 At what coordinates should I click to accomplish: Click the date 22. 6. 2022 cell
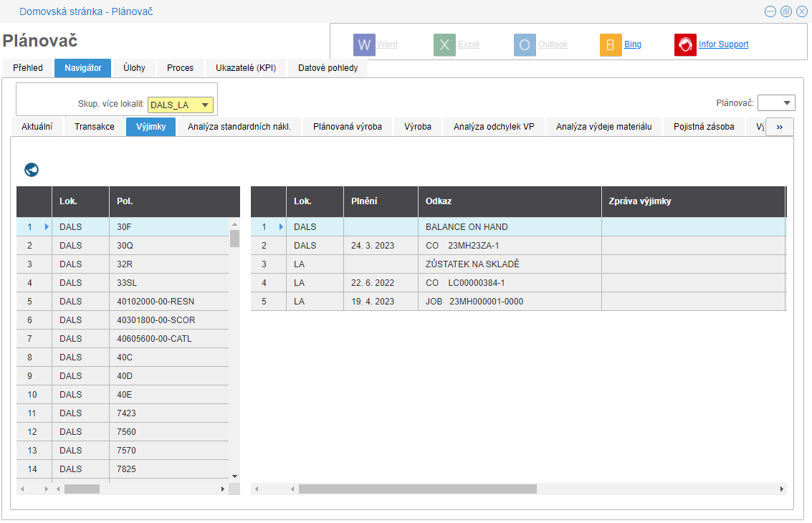[x=381, y=283]
